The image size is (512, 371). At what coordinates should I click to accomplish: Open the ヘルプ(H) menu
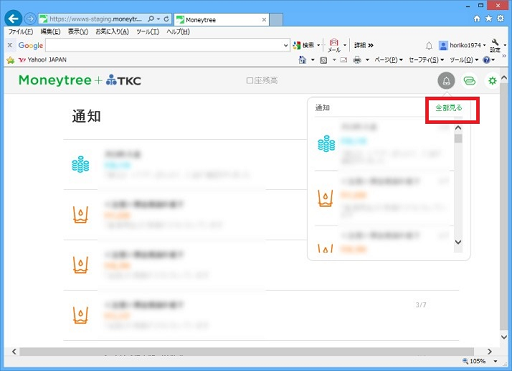[178, 32]
